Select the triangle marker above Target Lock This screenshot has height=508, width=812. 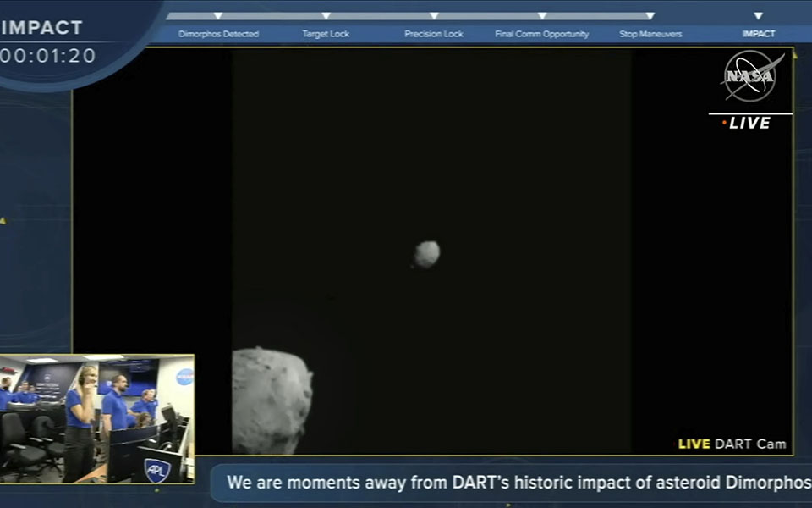[326, 15]
